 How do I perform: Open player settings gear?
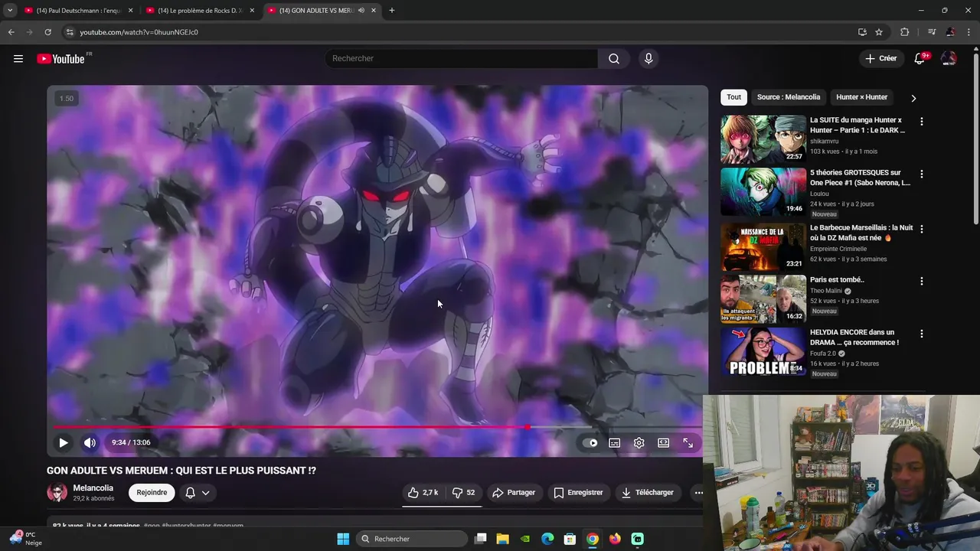(639, 442)
